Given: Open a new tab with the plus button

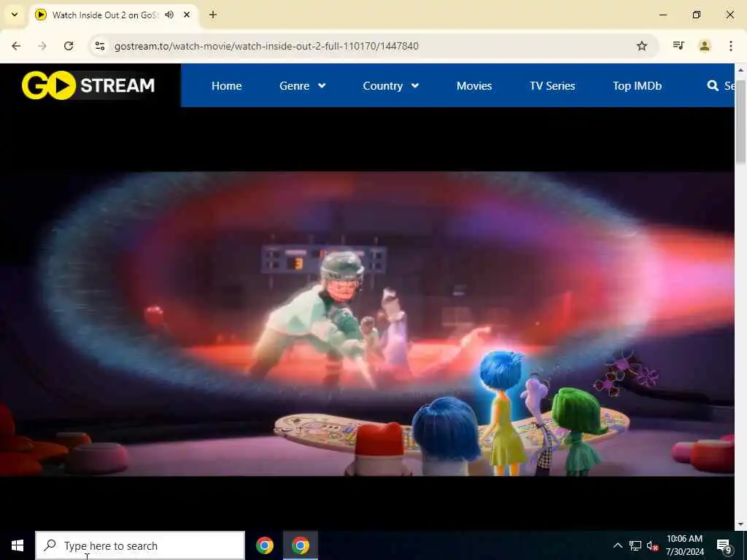Looking at the screenshot, I should (213, 15).
